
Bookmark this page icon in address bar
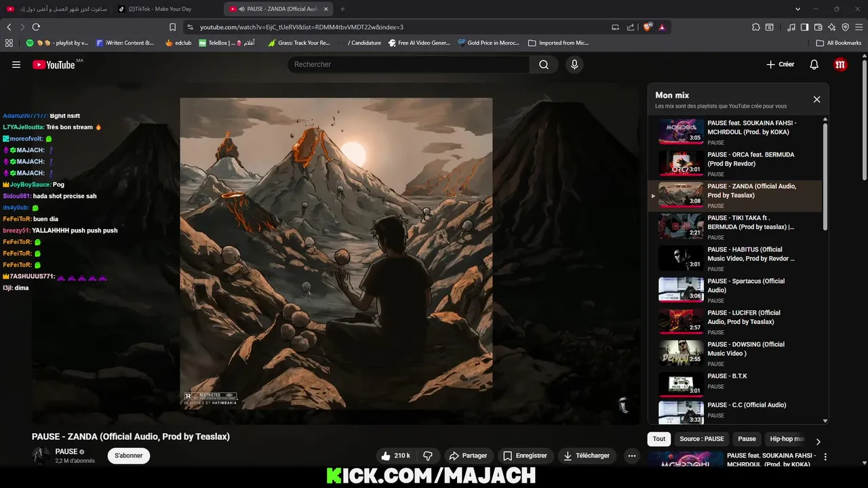point(172,27)
